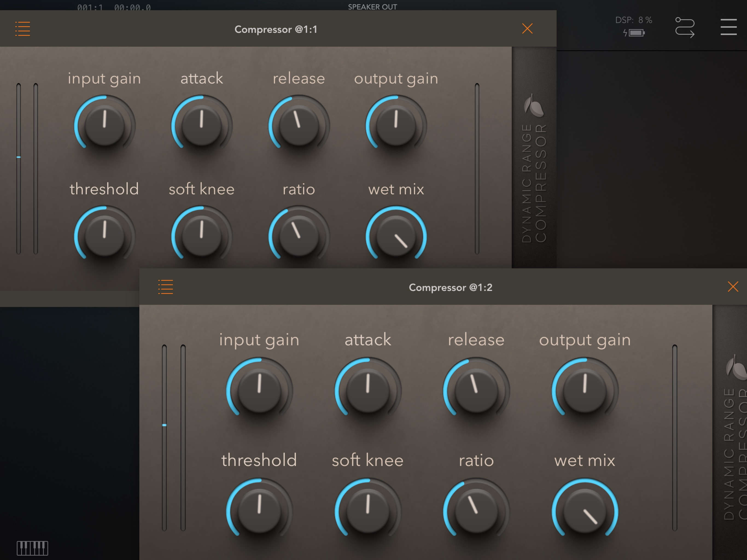Show the piano keyboard
Viewport: 747px width, 560px height.
(x=33, y=548)
